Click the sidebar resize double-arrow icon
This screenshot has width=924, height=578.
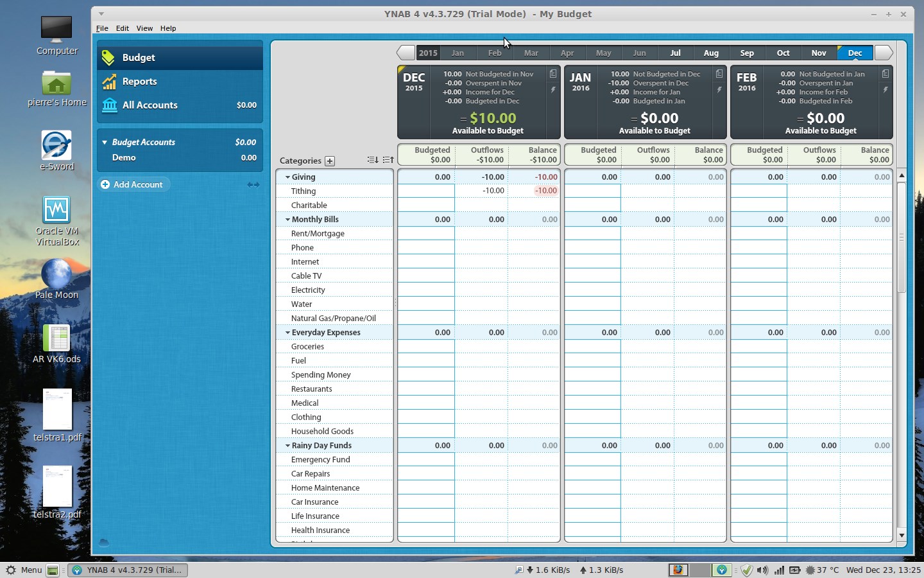coord(253,185)
